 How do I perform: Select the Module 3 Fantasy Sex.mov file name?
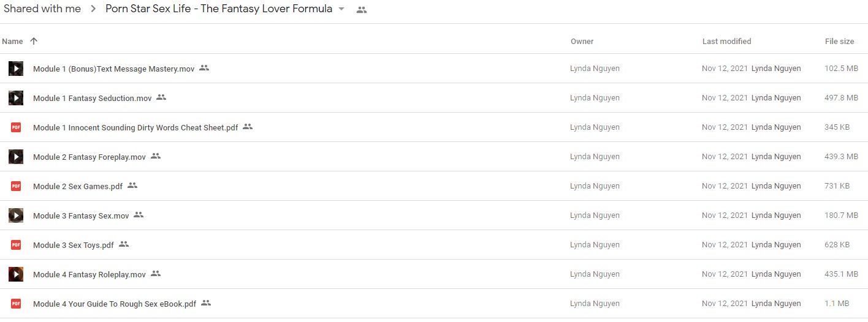[81, 215]
